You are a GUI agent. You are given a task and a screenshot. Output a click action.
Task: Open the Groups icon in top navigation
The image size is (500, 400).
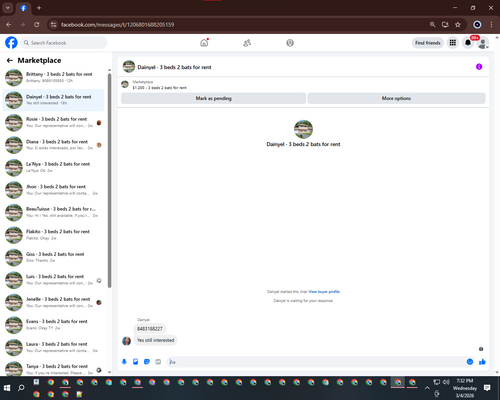(x=290, y=43)
